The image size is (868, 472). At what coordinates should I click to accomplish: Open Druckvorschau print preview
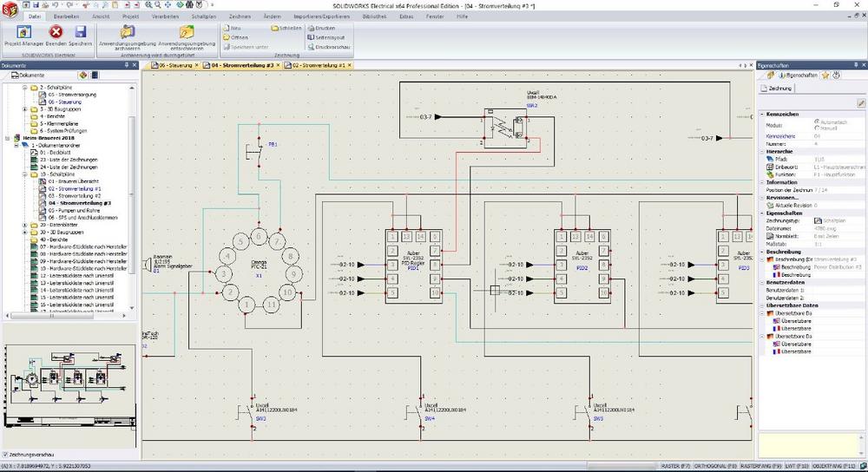coord(328,47)
